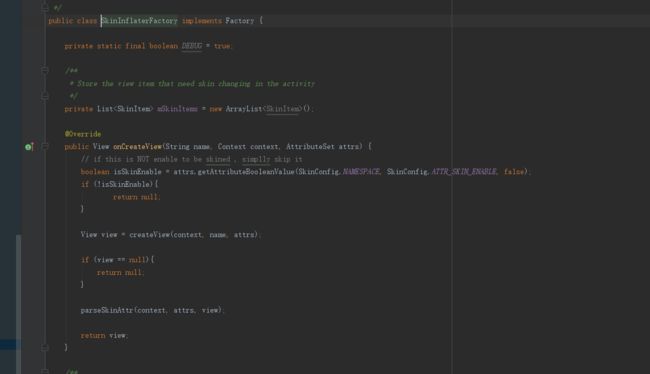Click the mSkinItems field name

coord(177,109)
